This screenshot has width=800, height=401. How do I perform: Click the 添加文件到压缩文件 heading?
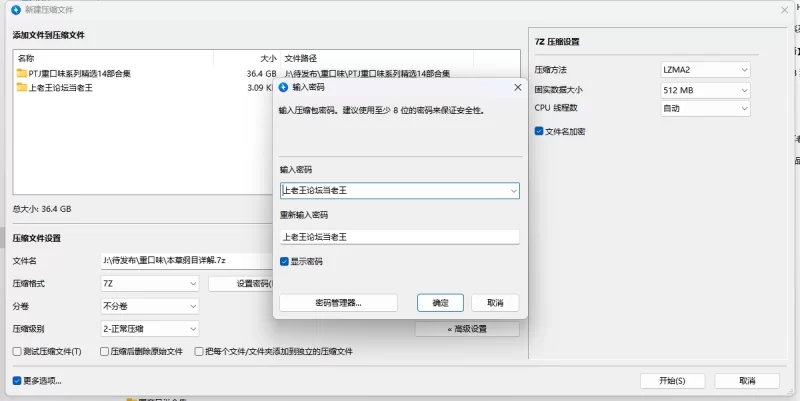coord(48,35)
